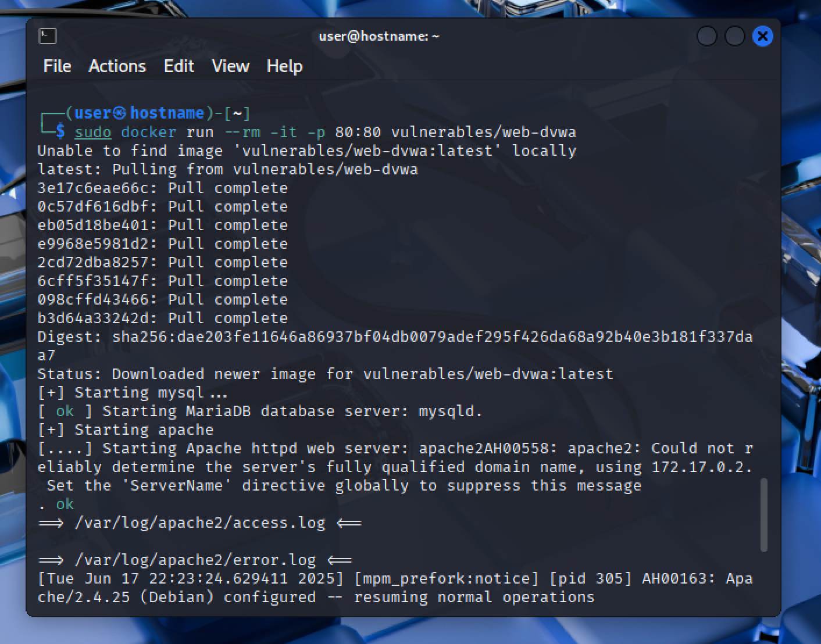Click 'vulnerables/web-dvwa' in the command line
This screenshot has width=821, height=644.
pyautogui.click(x=484, y=132)
